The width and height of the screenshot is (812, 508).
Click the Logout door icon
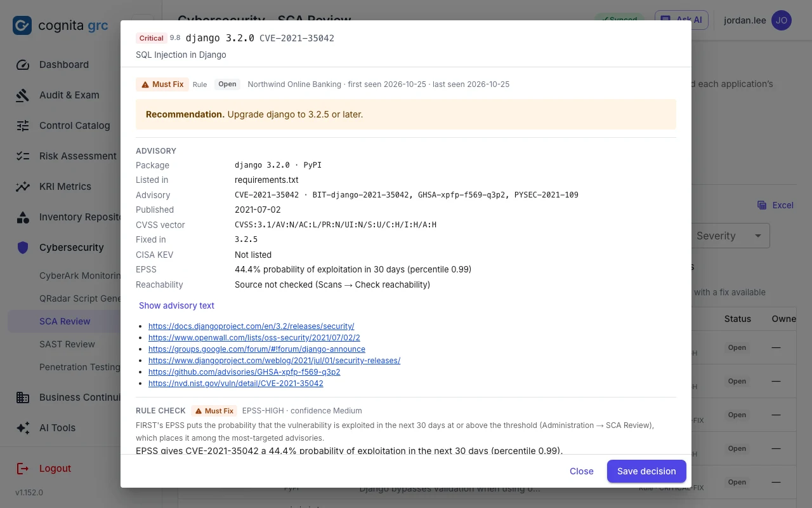coord(23,469)
